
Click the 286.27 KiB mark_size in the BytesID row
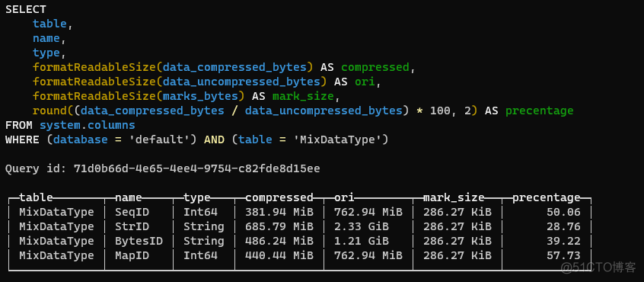[457, 241]
